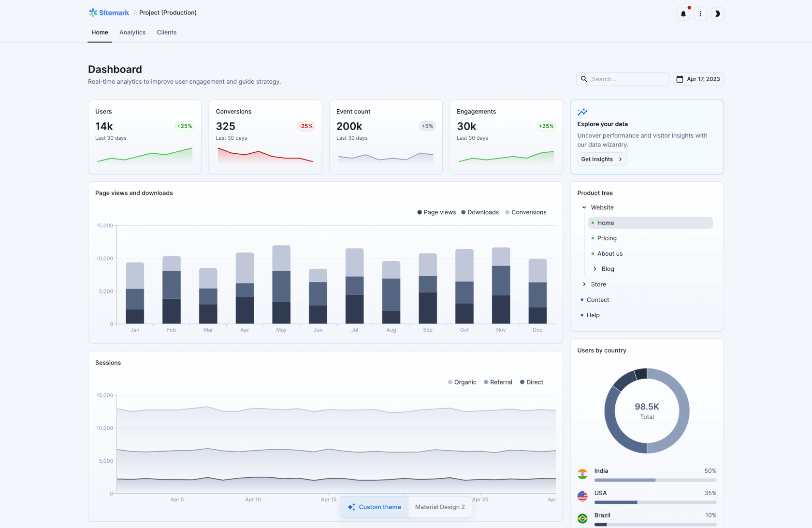This screenshot has width=812, height=528.
Task: Click the Sitemark logo
Action: 108,13
